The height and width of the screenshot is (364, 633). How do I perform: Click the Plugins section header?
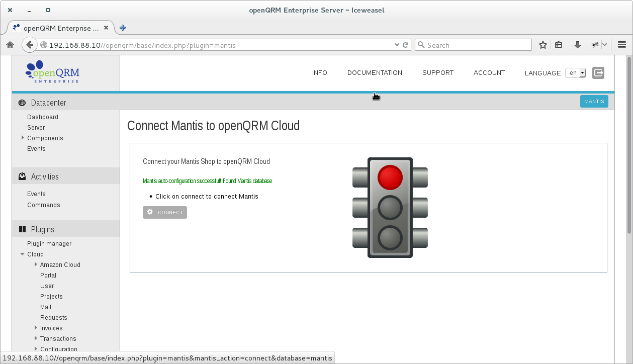(x=66, y=229)
